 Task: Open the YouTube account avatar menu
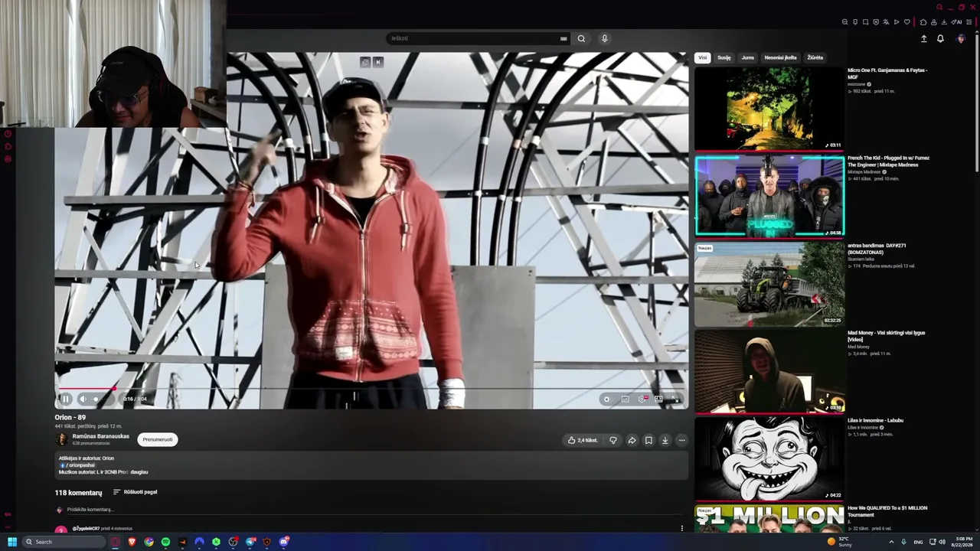[961, 38]
